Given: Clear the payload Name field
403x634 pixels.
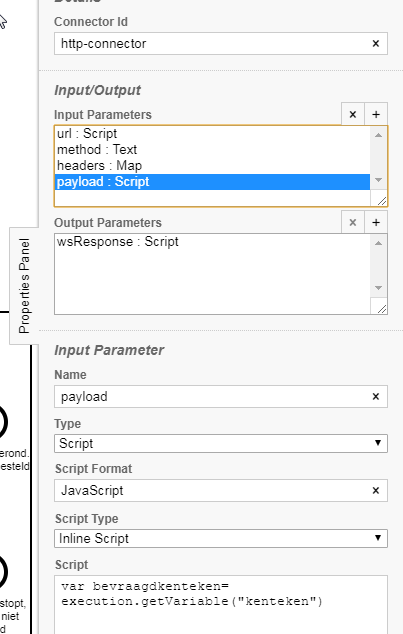Looking at the screenshot, I should point(376,397).
